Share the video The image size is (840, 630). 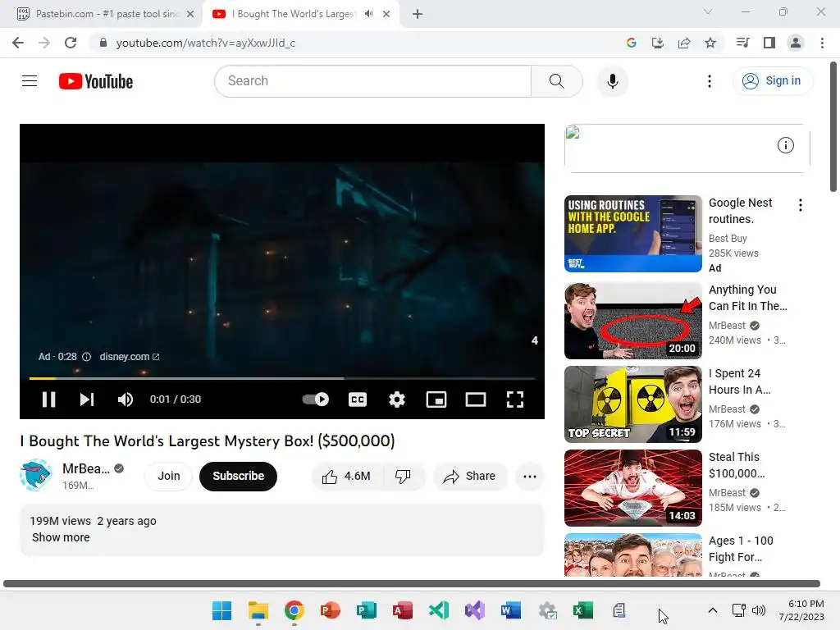pos(470,476)
